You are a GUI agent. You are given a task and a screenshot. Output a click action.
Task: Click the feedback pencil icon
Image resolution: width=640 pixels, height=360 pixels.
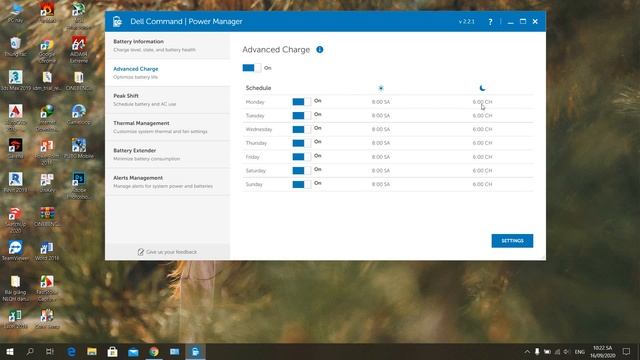[x=141, y=252]
